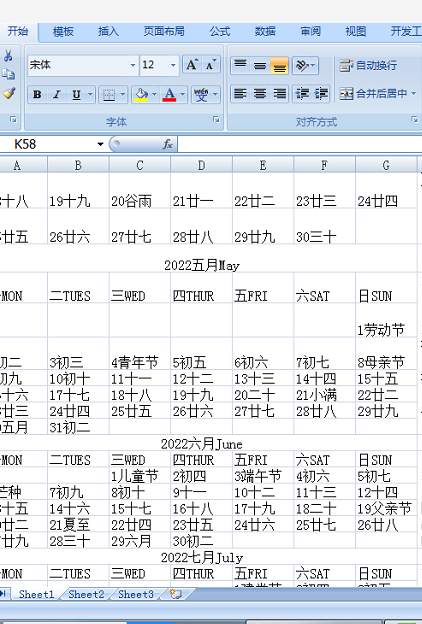The width and height of the screenshot is (422, 624).
Task: Toggle underline formatting
Action: 76,94
